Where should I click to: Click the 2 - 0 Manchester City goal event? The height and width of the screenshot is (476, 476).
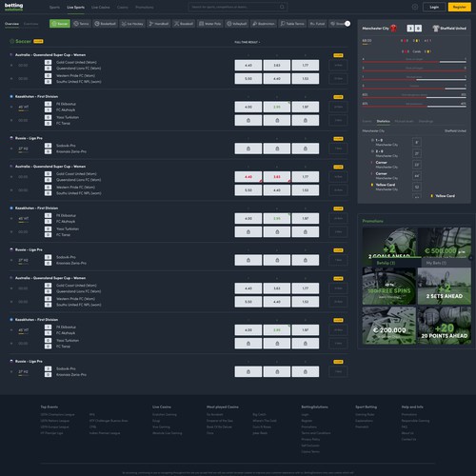click(x=385, y=153)
